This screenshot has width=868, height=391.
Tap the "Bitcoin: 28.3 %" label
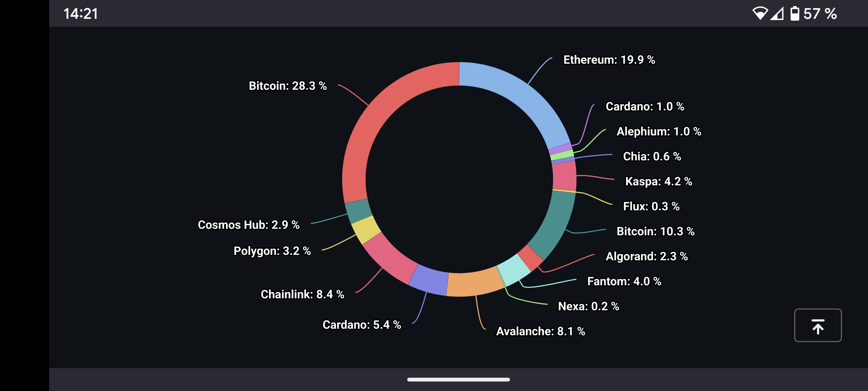point(288,86)
